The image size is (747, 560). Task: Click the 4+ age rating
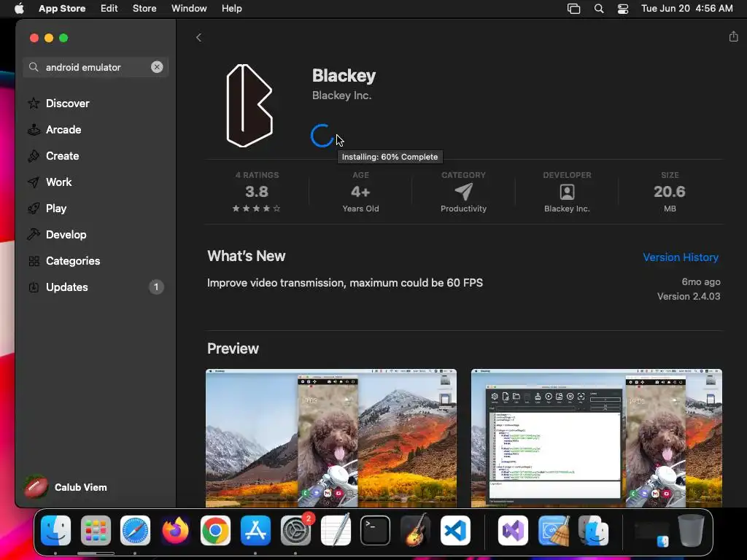[x=360, y=192]
